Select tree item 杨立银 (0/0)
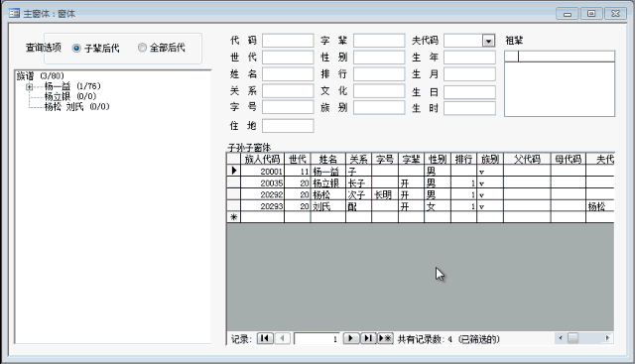Image resolution: width=635 pixels, height=364 pixels. pyautogui.click(x=70, y=96)
